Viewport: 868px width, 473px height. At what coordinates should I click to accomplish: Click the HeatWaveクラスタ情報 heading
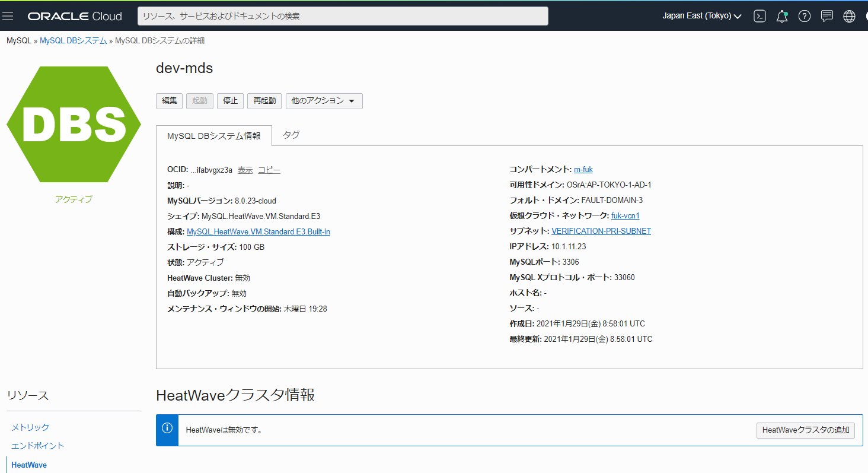[x=235, y=395]
